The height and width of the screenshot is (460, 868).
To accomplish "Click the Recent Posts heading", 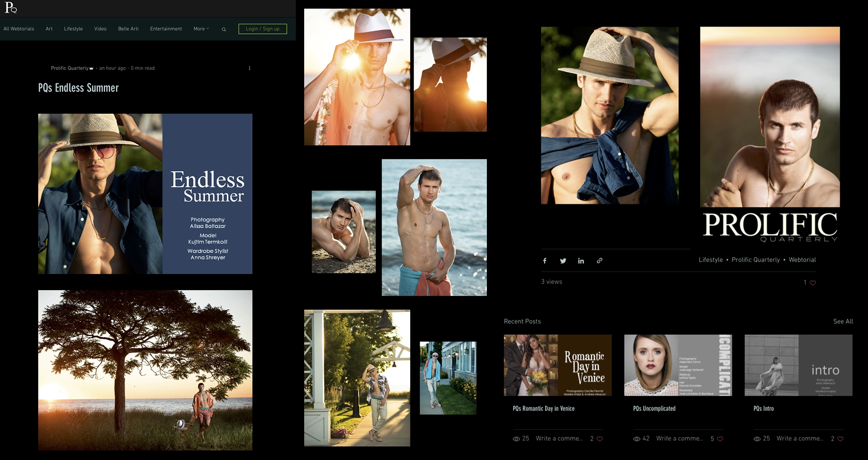I will click(522, 322).
